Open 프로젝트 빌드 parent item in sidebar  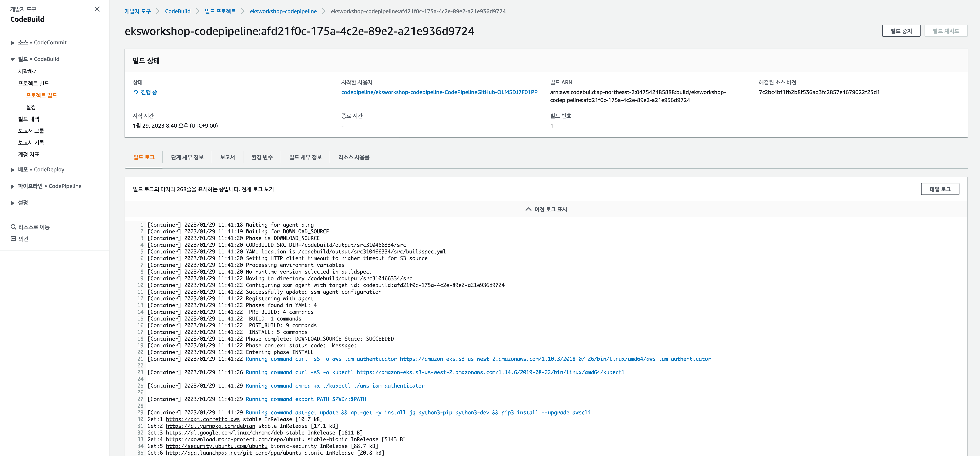(x=34, y=83)
